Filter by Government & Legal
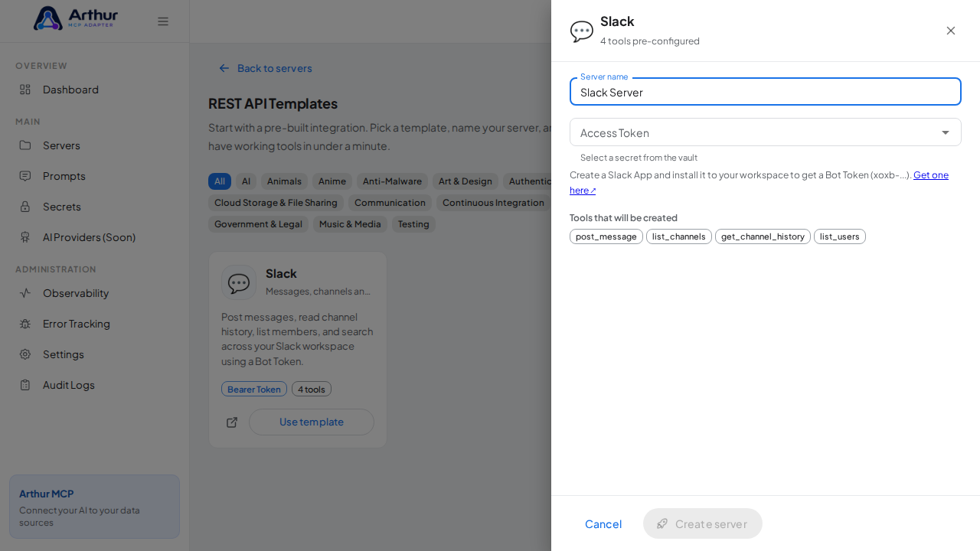The image size is (980, 551). click(258, 224)
